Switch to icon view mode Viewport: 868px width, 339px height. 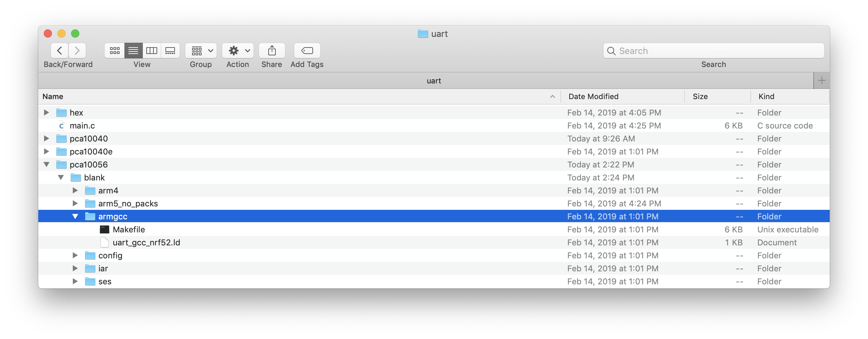[114, 51]
